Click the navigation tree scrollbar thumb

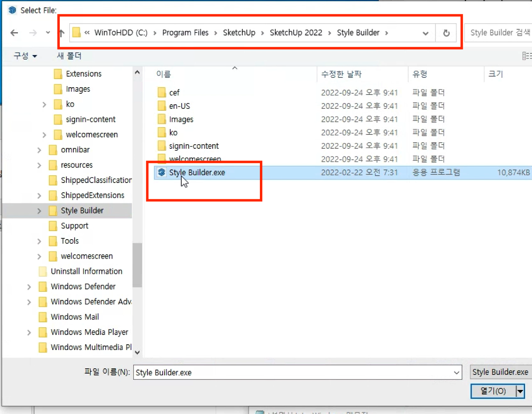137,265
